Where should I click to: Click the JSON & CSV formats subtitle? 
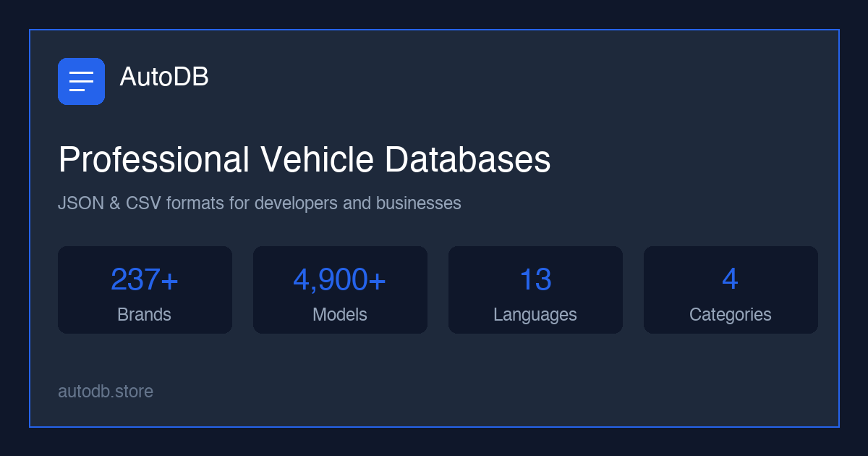(259, 203)
